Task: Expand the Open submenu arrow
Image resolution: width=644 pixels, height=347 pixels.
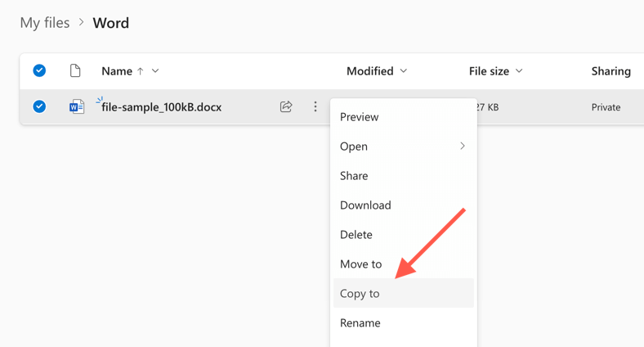Action: pyautogui.click(x=462, y=146)
